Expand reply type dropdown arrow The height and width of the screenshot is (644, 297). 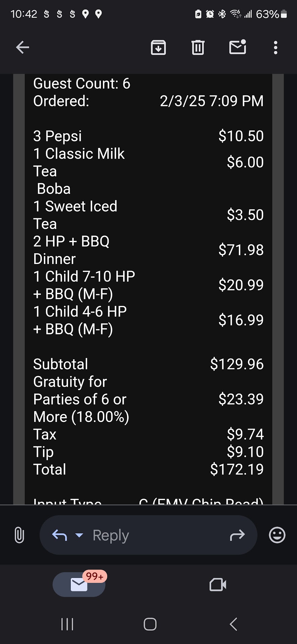tap(79, 535)
